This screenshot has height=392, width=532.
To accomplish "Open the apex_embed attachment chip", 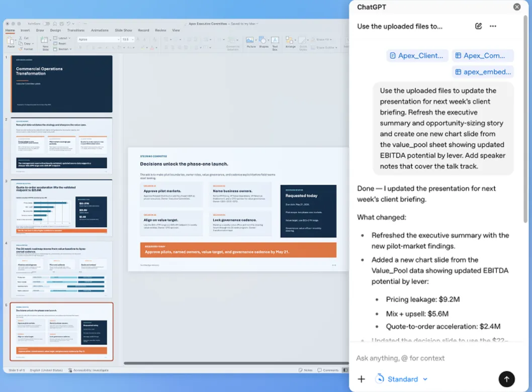I will pyautogui.click(x=482, y=72).
